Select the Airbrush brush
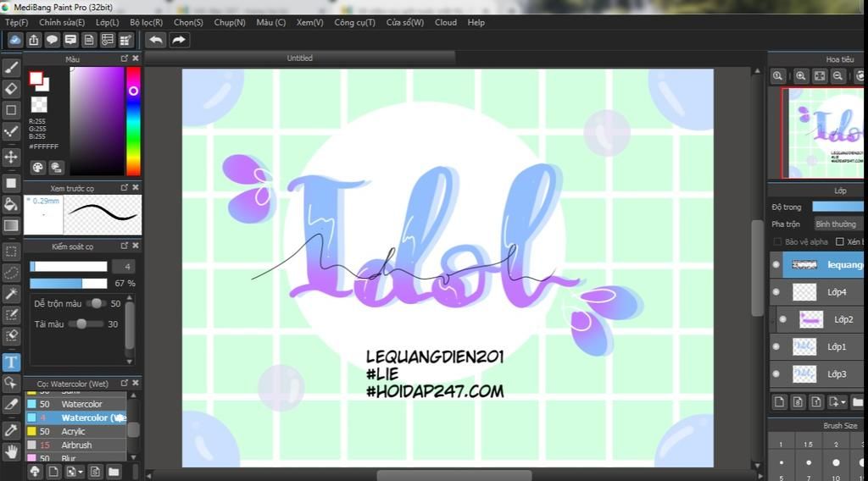868x481 pixels. [75, 445]
